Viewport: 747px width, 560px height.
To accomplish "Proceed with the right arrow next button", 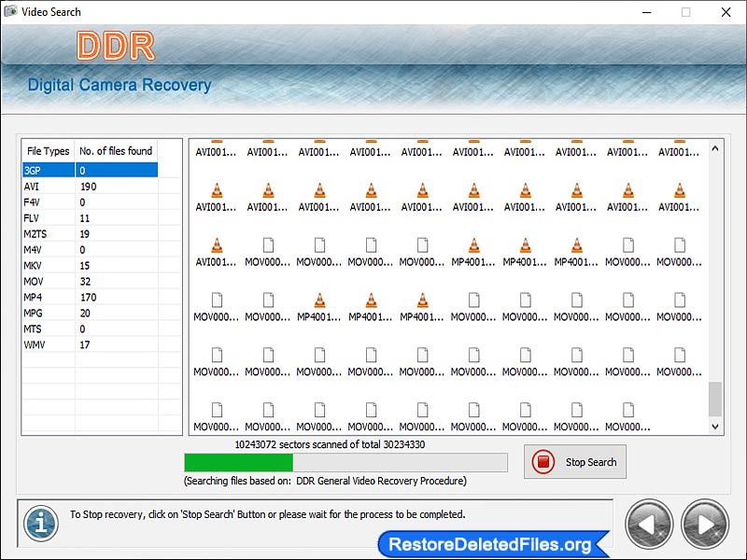I will tap(705, 525).
